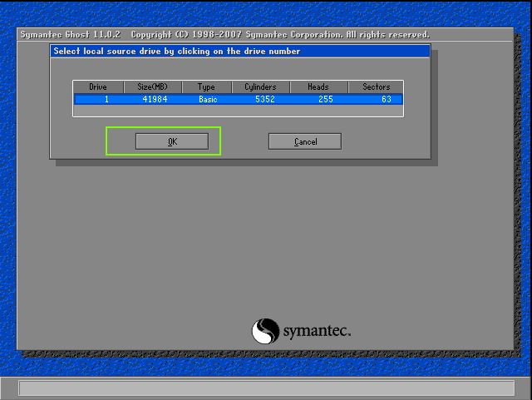Click the 5352 cylinders value

click(264, 99)
